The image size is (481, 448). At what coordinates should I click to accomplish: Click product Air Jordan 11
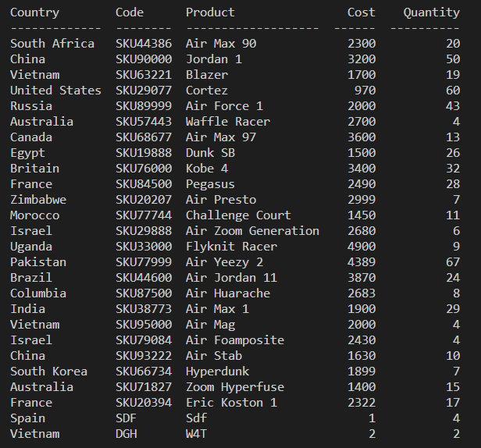[231, 278]
